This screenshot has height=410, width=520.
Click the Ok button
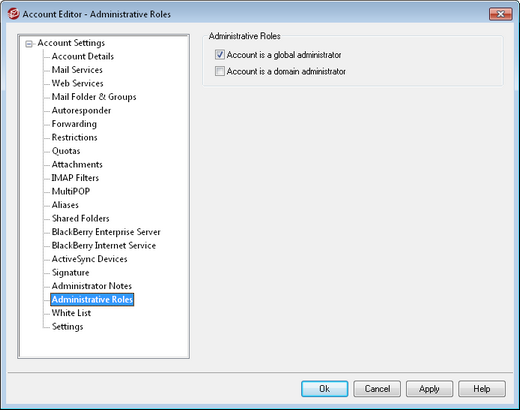click(x=325, y=389)
